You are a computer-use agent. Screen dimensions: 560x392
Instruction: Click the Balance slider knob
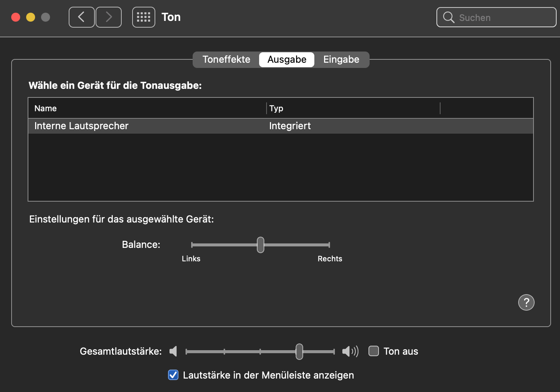pos(261,245)
